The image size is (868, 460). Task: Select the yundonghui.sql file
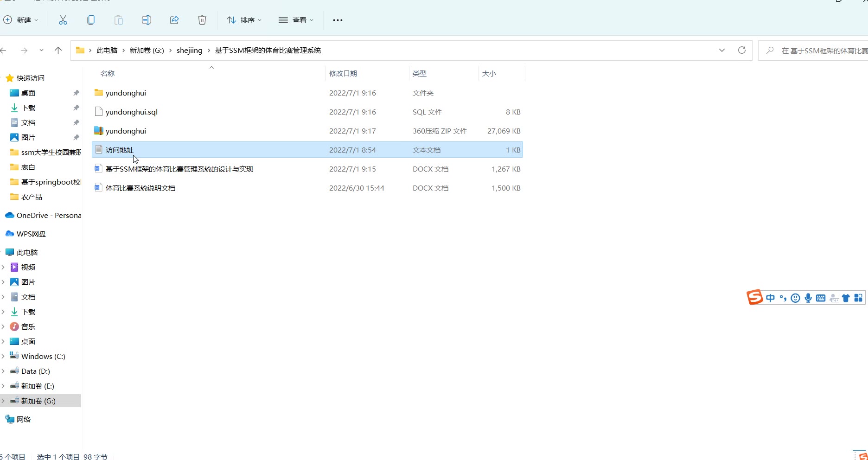[131, 112]
